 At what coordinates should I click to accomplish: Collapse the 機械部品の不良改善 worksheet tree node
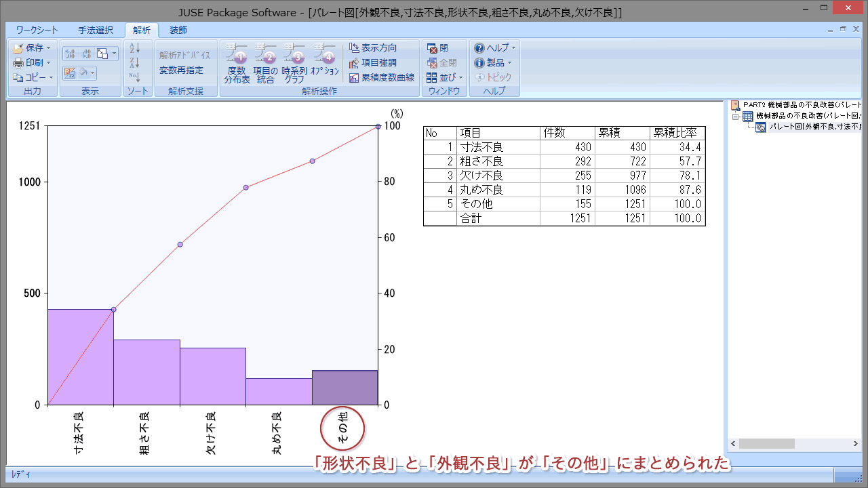coord(735,117)
